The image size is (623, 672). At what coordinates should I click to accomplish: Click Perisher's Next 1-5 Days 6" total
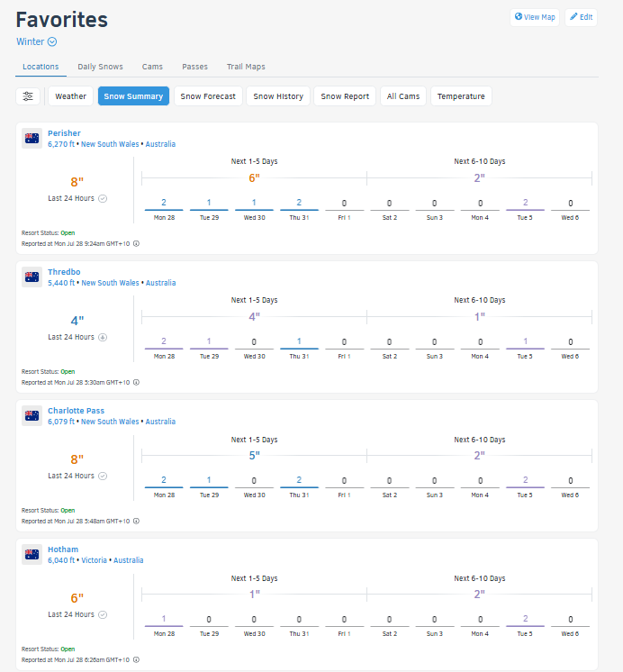[255, 177]
